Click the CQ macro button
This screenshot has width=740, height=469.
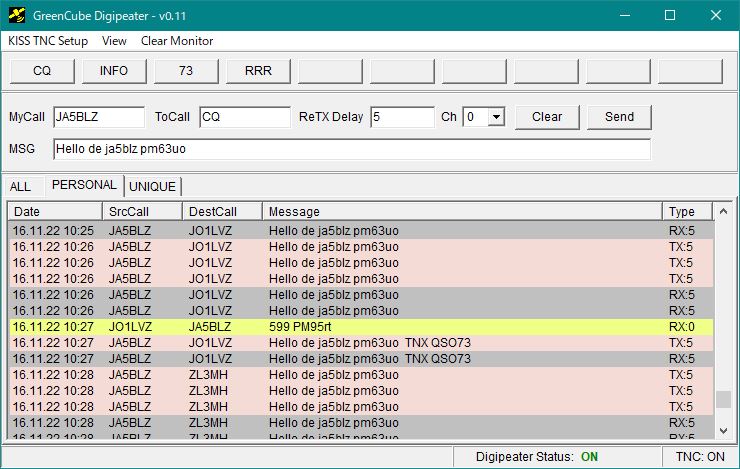[x=42, y=71]
